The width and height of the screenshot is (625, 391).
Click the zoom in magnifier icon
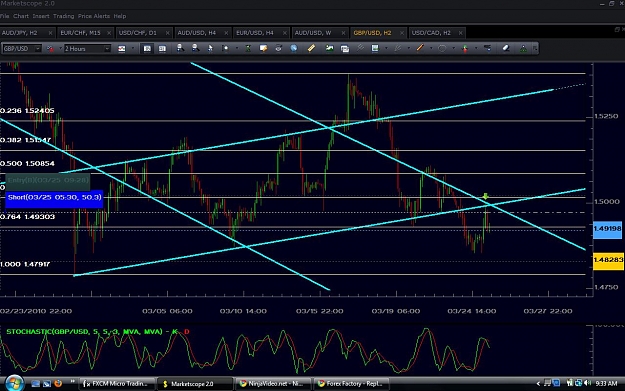(180, 48)
